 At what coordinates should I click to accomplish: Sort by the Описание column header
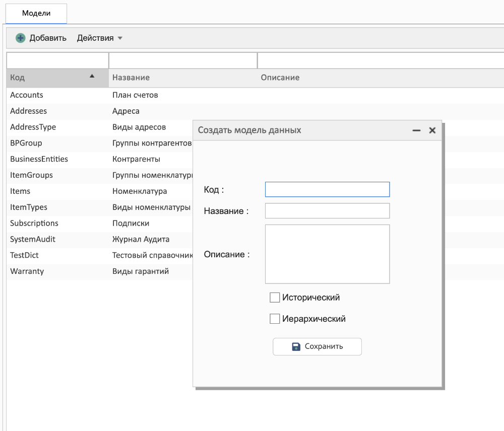(280, 78)
